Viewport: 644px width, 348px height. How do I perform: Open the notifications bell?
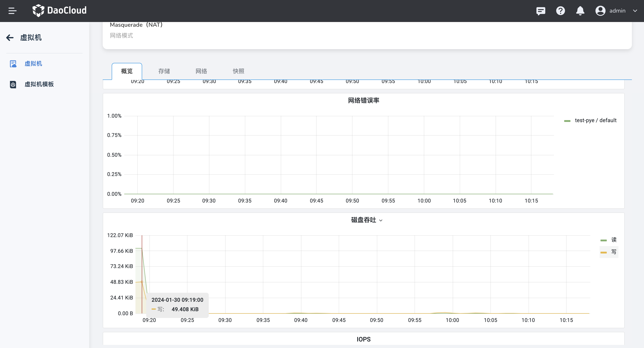coord(580,11)
